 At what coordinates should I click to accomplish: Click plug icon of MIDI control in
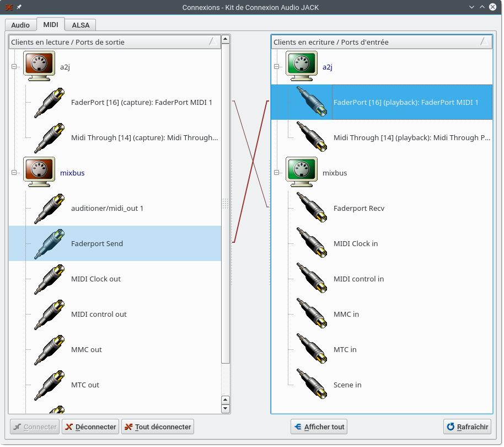tap(312, 278)
